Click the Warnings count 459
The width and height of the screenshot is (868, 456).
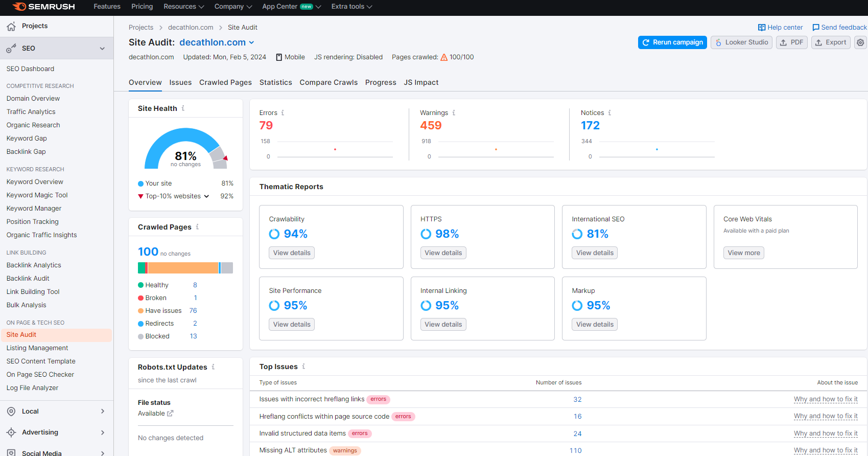(431, 126)
